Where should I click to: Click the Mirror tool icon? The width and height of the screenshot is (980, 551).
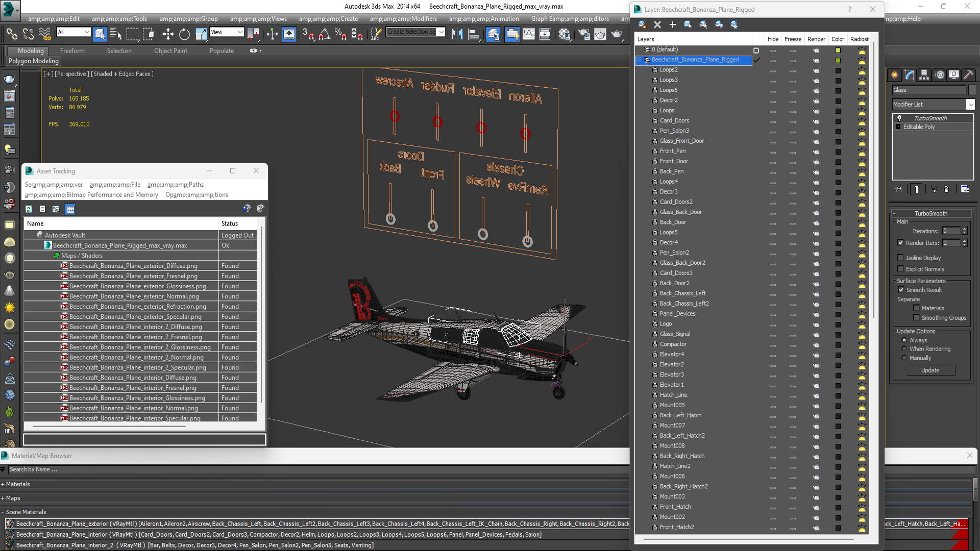point(457,34)
